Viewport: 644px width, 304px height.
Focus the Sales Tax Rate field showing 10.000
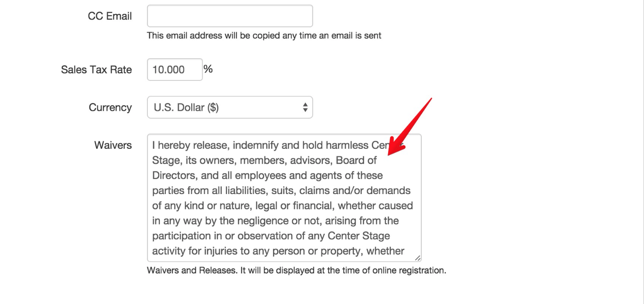[175, 69]
